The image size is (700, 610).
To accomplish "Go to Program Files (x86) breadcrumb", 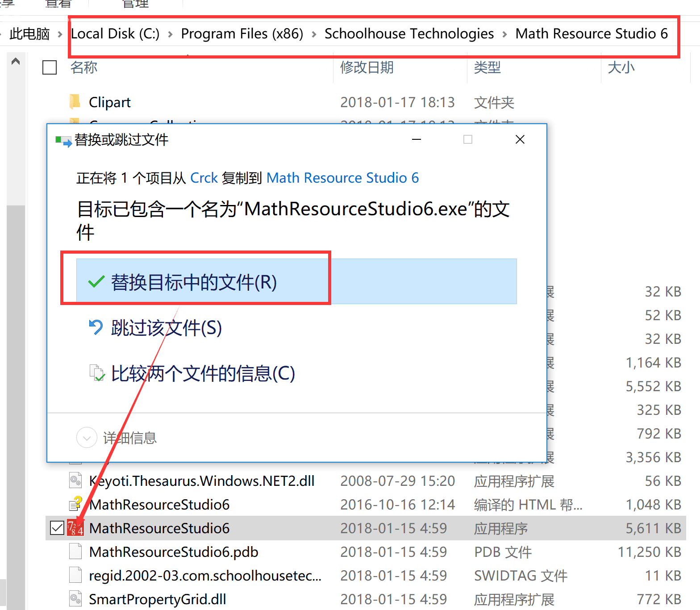I will pos(242,33).
